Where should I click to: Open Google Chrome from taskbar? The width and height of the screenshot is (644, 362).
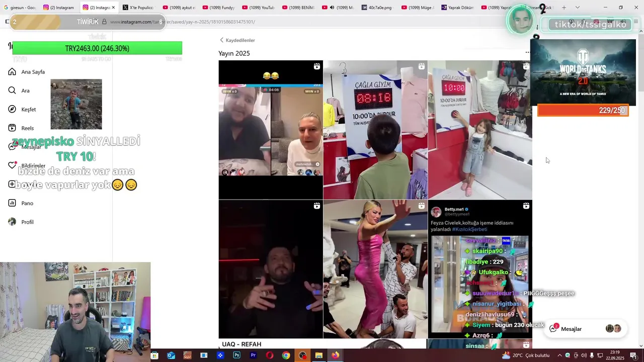(286, 355)
